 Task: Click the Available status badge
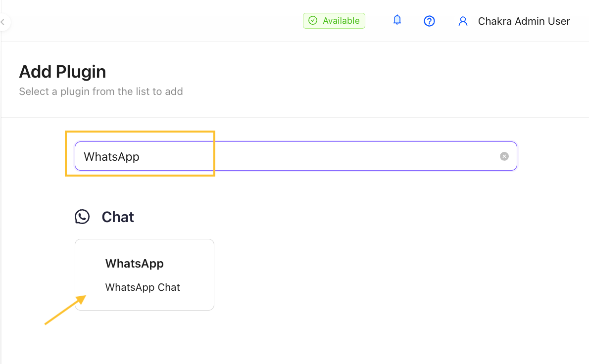pyautogui.click(x=334, y=21)
